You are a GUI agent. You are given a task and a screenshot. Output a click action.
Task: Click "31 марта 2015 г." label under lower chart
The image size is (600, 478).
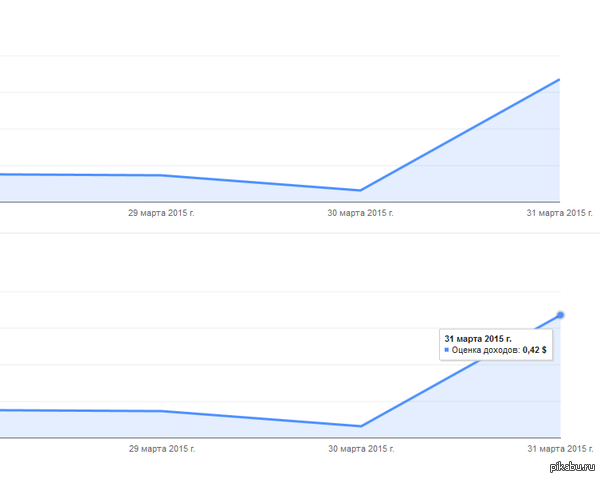coord(560,449)
